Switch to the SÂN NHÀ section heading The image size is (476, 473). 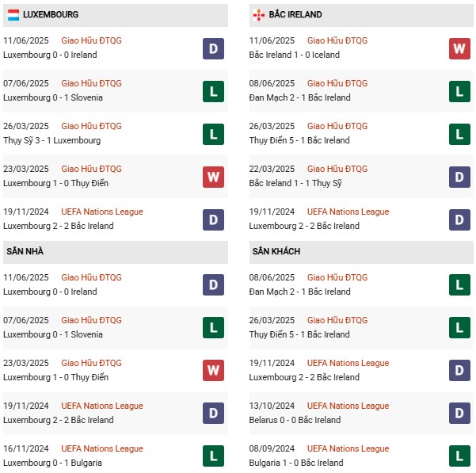click(x=24, y=252)
